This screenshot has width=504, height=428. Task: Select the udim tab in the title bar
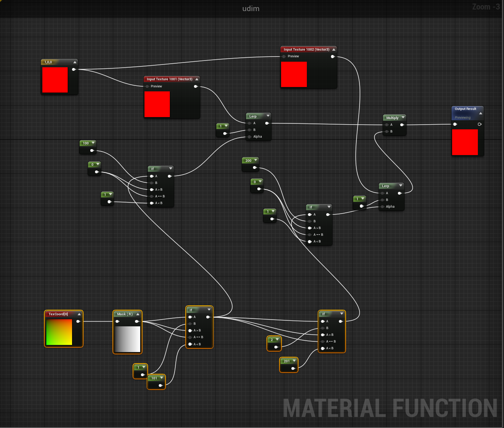[251, 8]
